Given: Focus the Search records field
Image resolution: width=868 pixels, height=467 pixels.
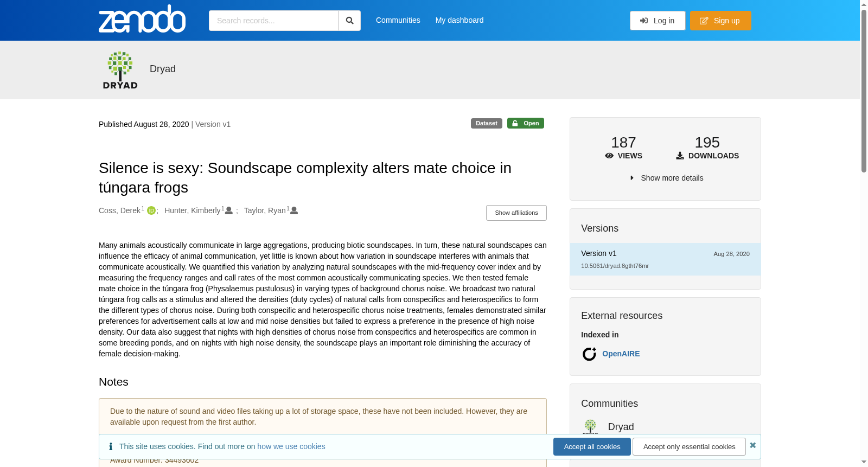Looking at the screenshot, I should (273, 21).
